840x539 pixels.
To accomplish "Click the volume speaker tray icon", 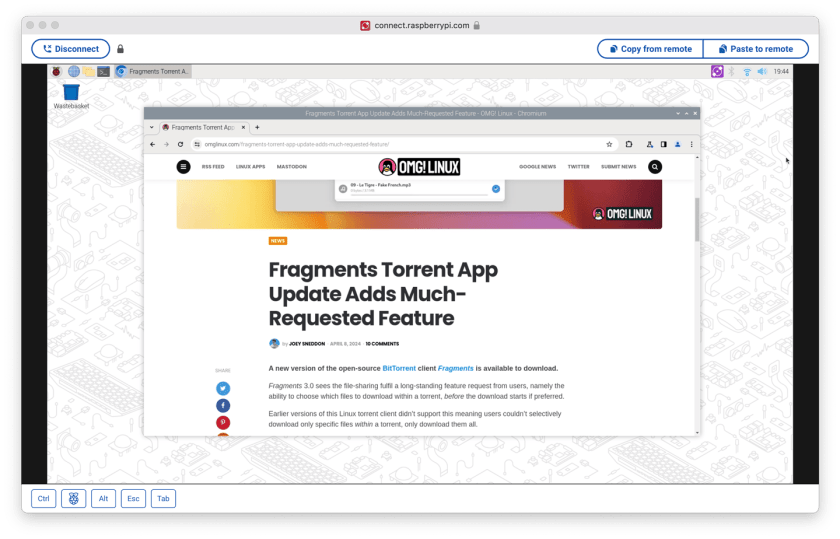I will (762, 71).
